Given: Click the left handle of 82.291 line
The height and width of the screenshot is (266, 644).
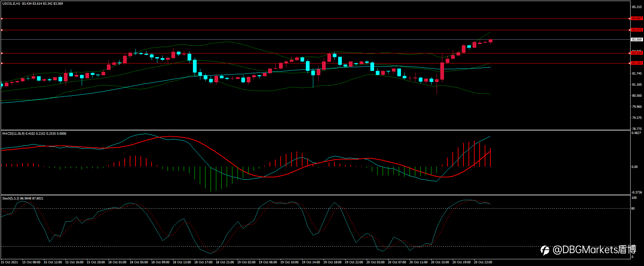Looking at the screenshot, I should click(x=2, y=63).
